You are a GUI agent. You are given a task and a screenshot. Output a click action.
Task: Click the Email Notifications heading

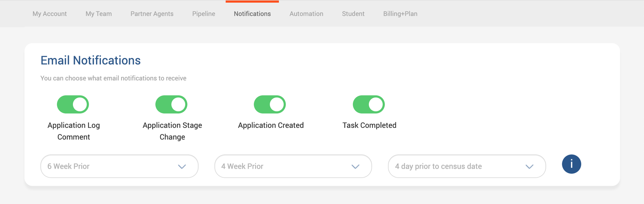(91, 60)
